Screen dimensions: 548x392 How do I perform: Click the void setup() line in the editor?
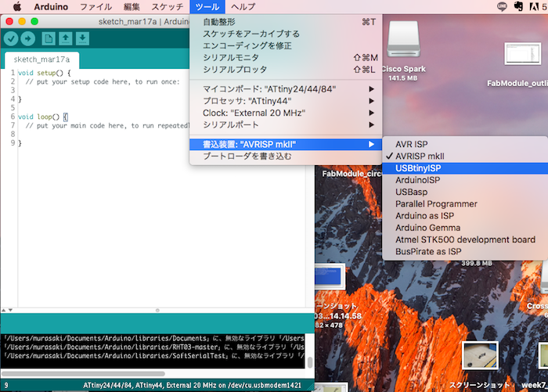(x=45, y=73)
